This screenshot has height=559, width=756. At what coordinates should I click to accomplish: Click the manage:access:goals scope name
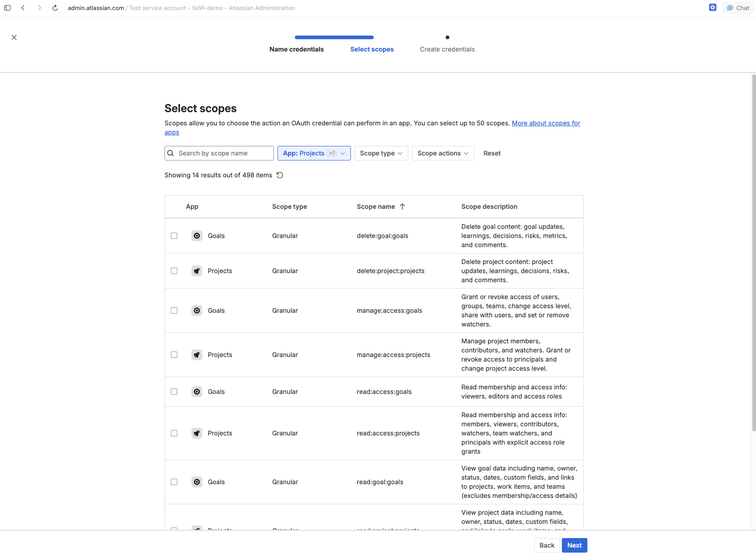(389, 311)
